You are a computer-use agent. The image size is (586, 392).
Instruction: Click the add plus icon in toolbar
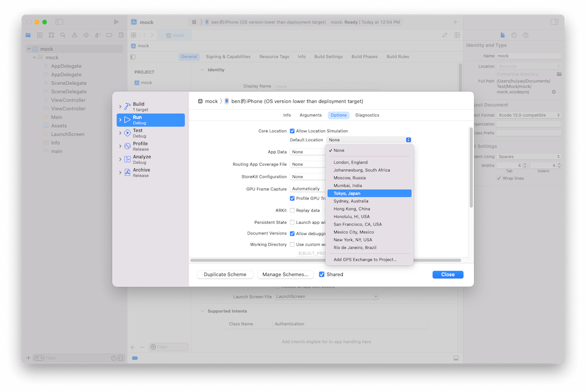(x=455, y=22)
